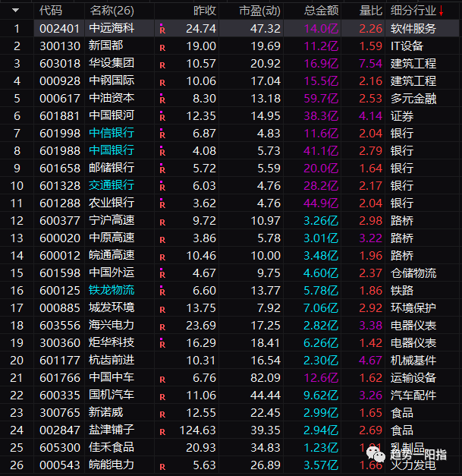The width and height of the screenshot is (462, 476).
Task: Click the R marker icon for 交通银行
Action: [162, 186]
